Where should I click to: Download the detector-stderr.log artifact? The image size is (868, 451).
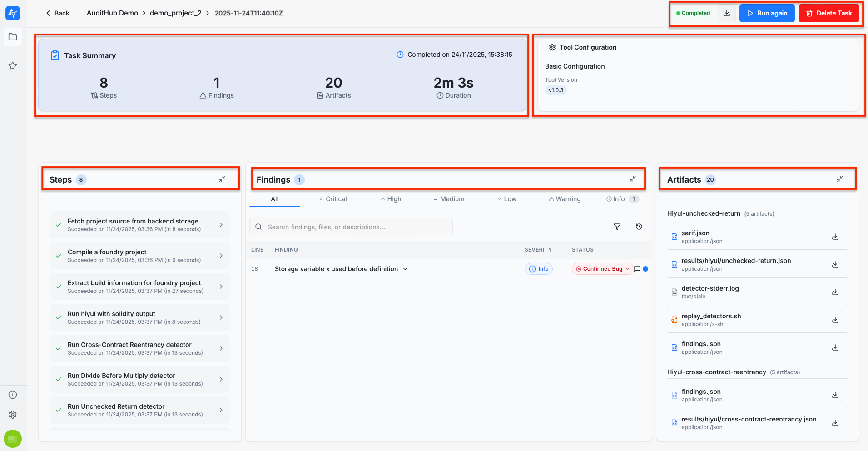(x=835, y=292)
